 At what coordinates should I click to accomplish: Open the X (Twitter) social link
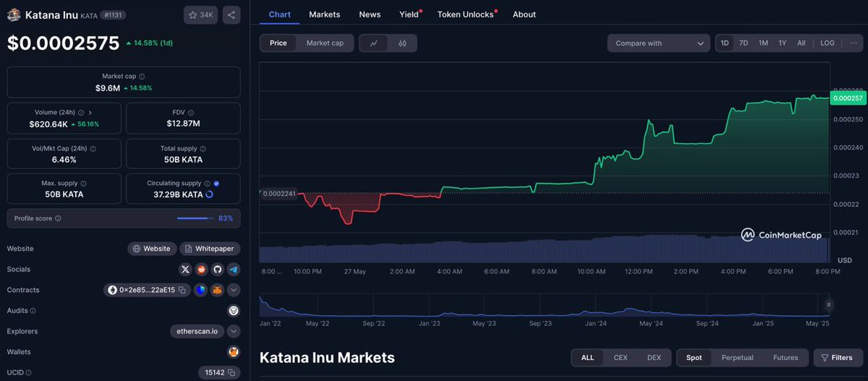pyautogui.click(x=185, y=269)
